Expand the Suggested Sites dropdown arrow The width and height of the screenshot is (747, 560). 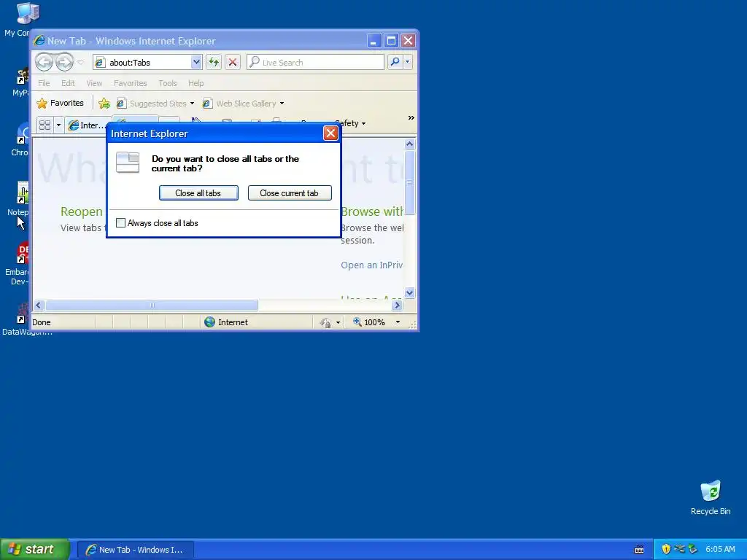(x=192, y=104)
